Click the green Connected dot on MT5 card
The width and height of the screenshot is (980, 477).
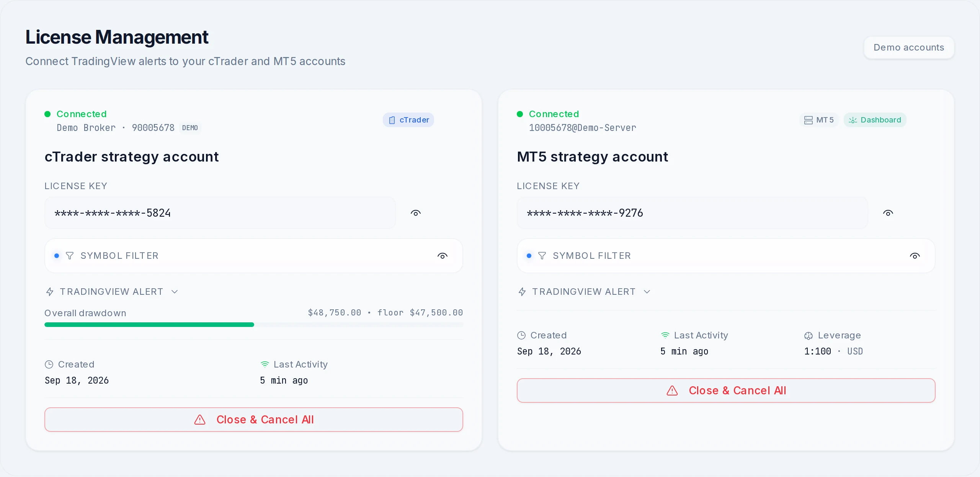pos(520,114)
